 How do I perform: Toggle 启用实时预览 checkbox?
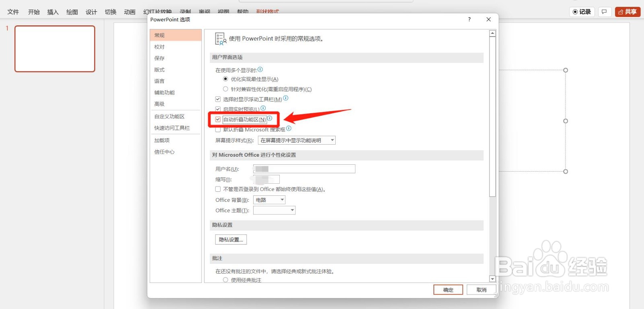(218, 109)
